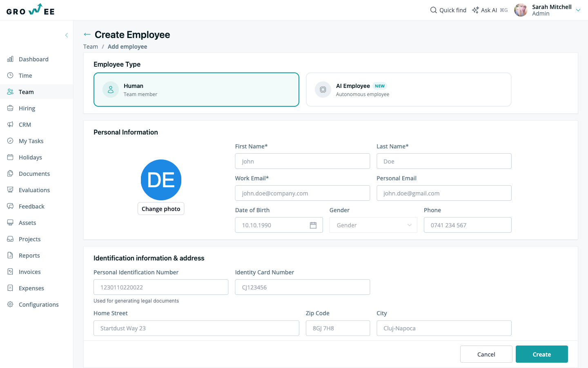Click the Home Street input field

tap(196, 328)
